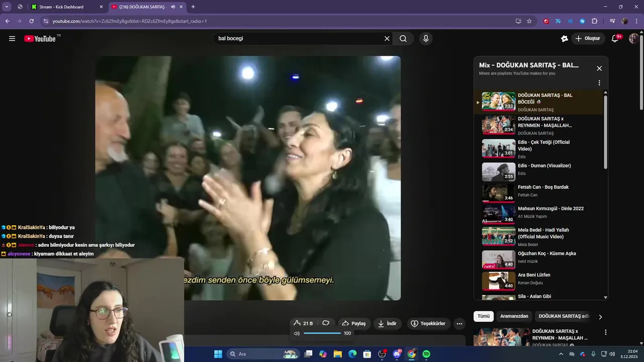Open Chrome three-dot menu

click(x=637, y=21)
